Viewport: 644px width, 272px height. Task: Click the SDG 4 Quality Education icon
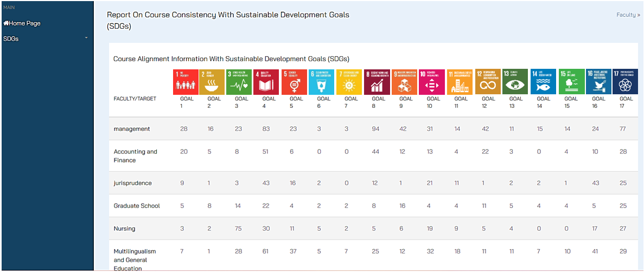point(266,82)
